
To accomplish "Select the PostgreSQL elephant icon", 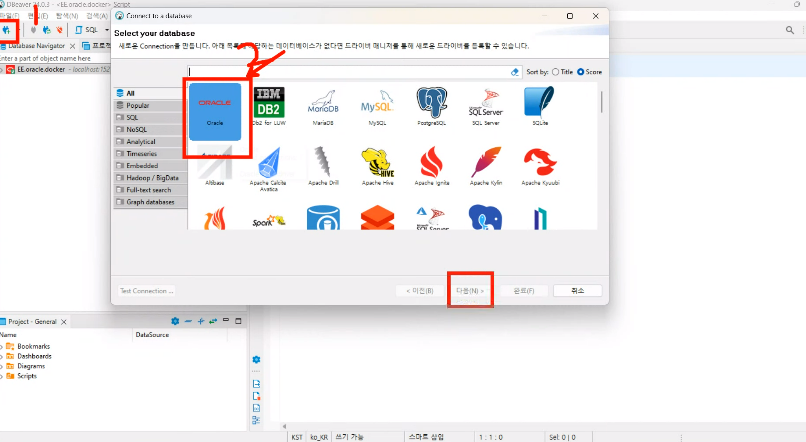I will [x=432, y=107].
